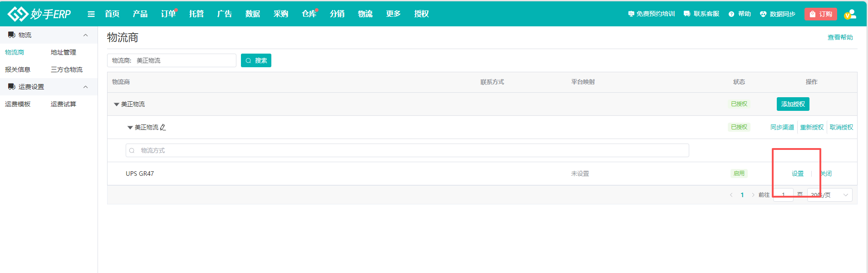Image resolution: width=868 pixels, height=273 pixels.
Task: Open 帮助 help in top bar
Action: pyautogui.click(x=740, y=14)
